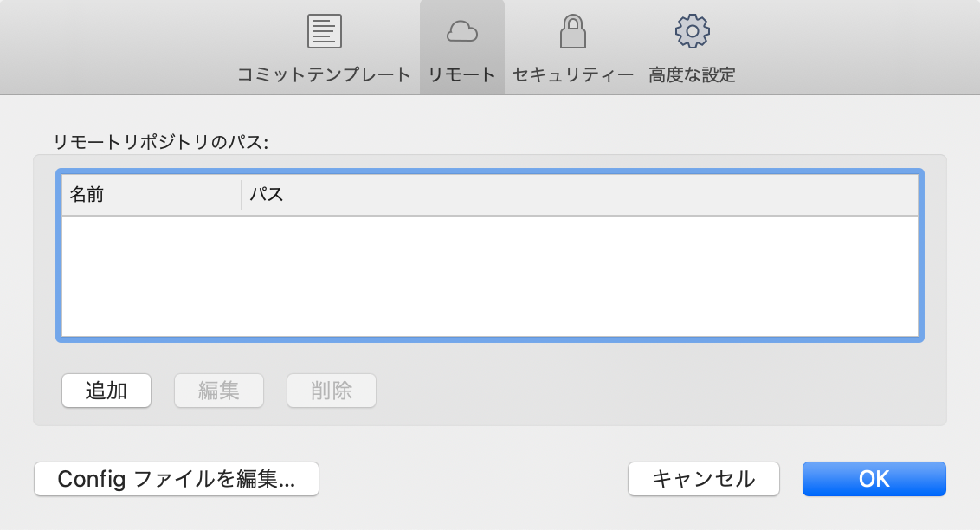Switch to the 高度な設定 tab label
The height and width of the screenshot is (530, 980).
point(692,75)
